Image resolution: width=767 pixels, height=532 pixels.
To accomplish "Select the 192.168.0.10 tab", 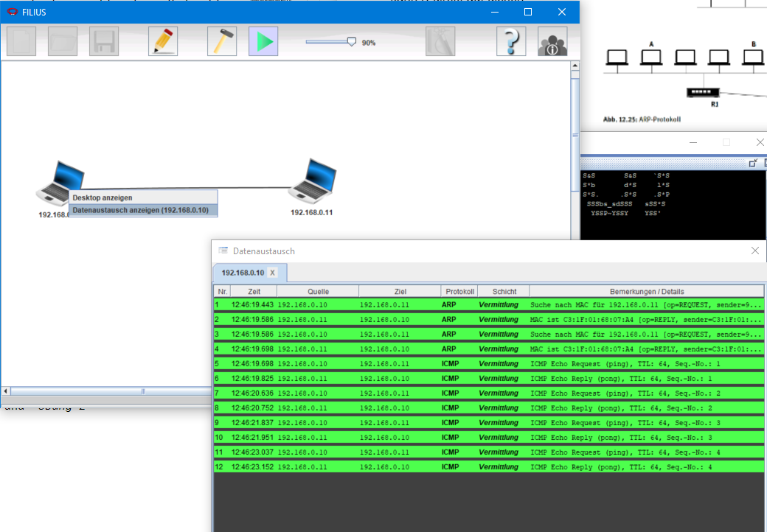I will point(243,273).
